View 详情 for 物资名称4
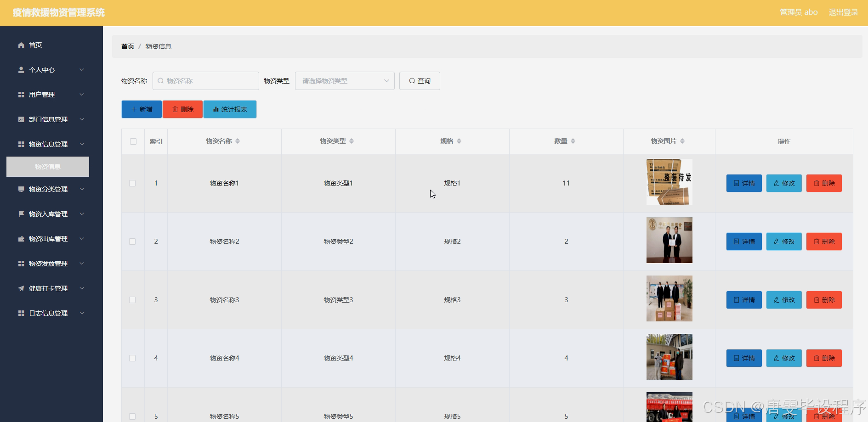This screenshot has height=422, width=868. pos(744,358)
